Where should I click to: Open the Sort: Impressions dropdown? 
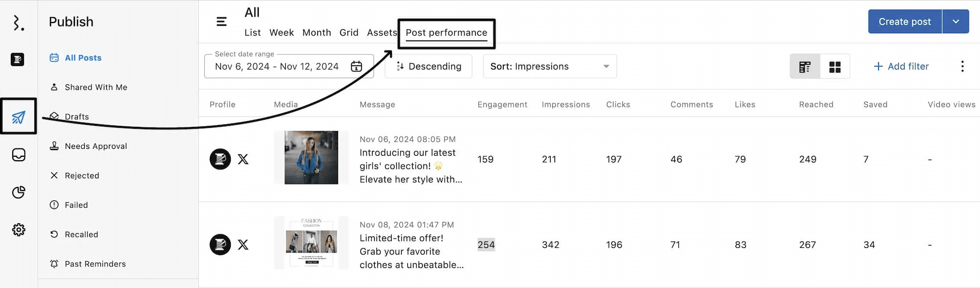pyautogui.click(x=549, y=66)
